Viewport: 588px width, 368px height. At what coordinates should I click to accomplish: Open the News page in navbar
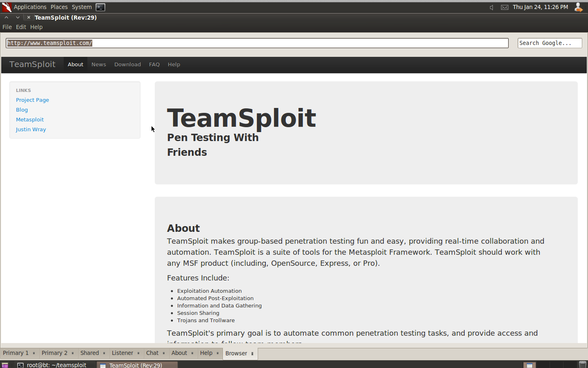click(99, 65)
